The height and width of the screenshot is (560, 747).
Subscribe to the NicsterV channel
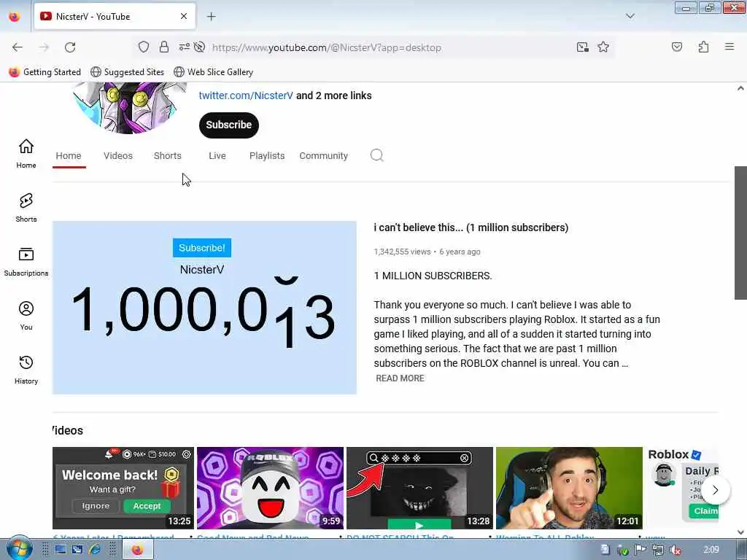click(x=228, y=125)
